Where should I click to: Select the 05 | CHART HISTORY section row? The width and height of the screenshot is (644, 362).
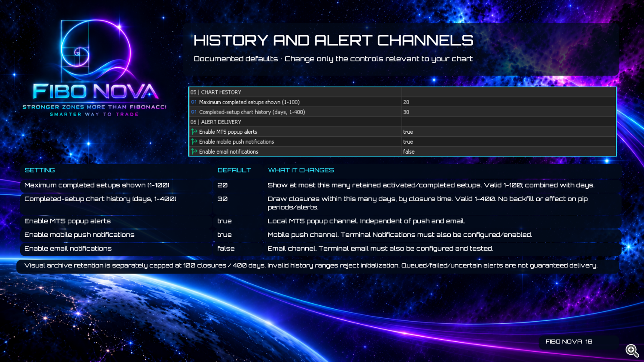[403, 92]
